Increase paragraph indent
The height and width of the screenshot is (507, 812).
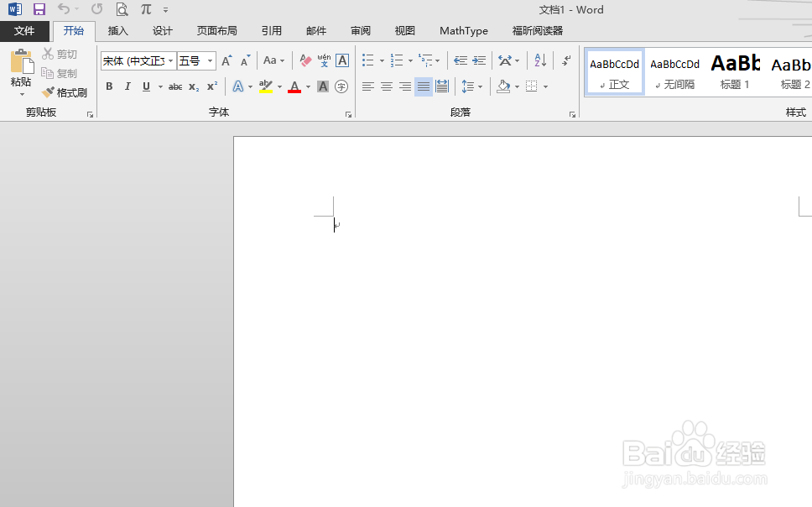point(479,60)
